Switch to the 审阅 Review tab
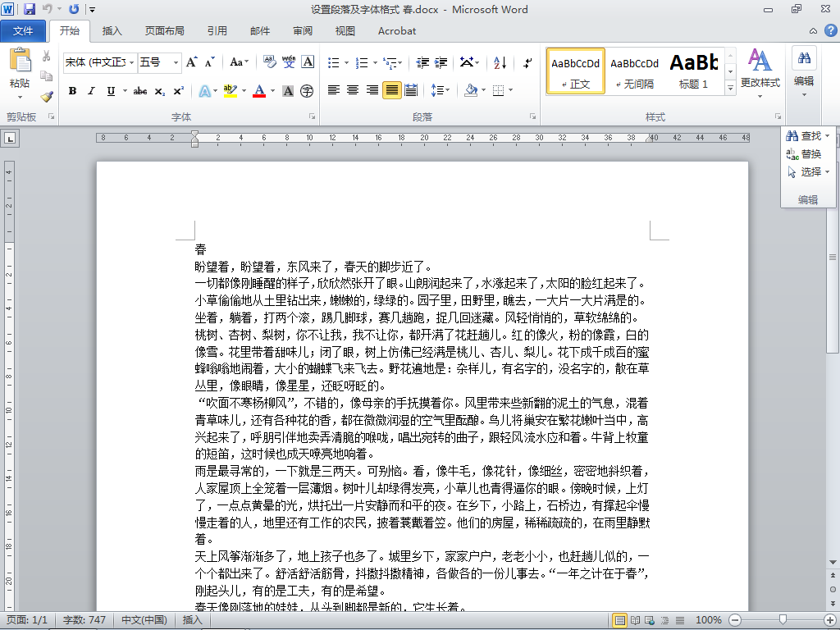 click(303, 31)
